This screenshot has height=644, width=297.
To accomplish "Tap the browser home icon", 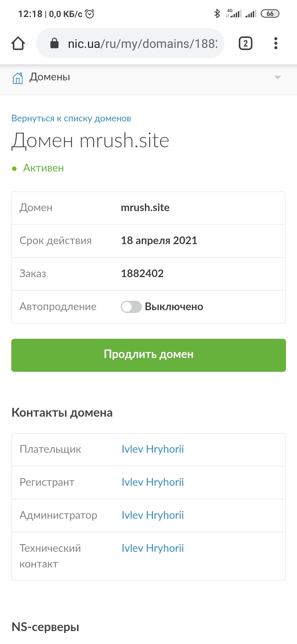I will pos(18,43).
